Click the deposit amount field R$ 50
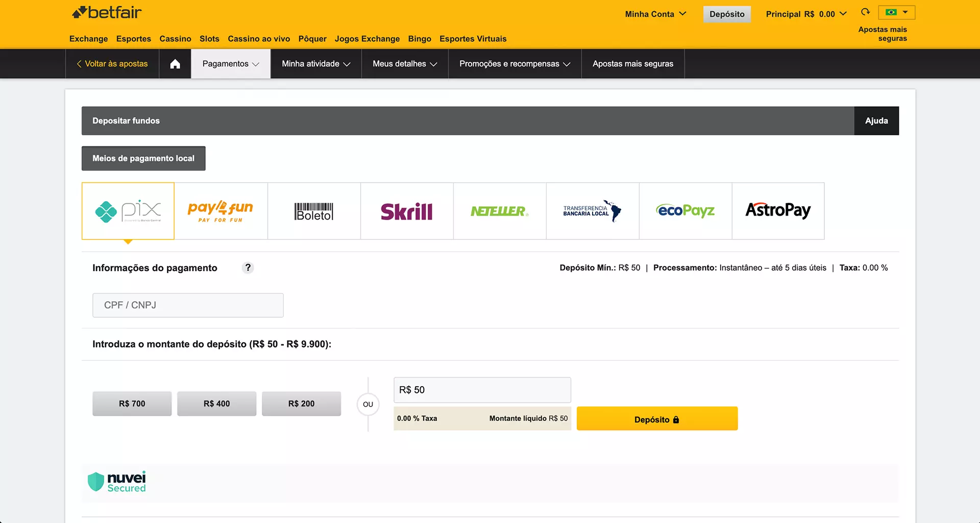The width and height of the screenshot is (980, 523). [482, 390]
